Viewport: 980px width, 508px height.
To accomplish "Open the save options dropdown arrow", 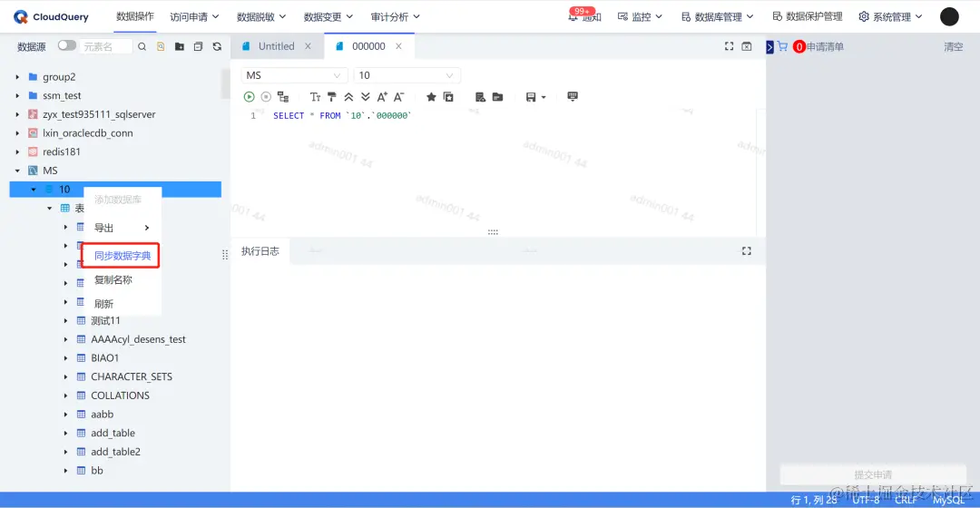I will [544, 97].
